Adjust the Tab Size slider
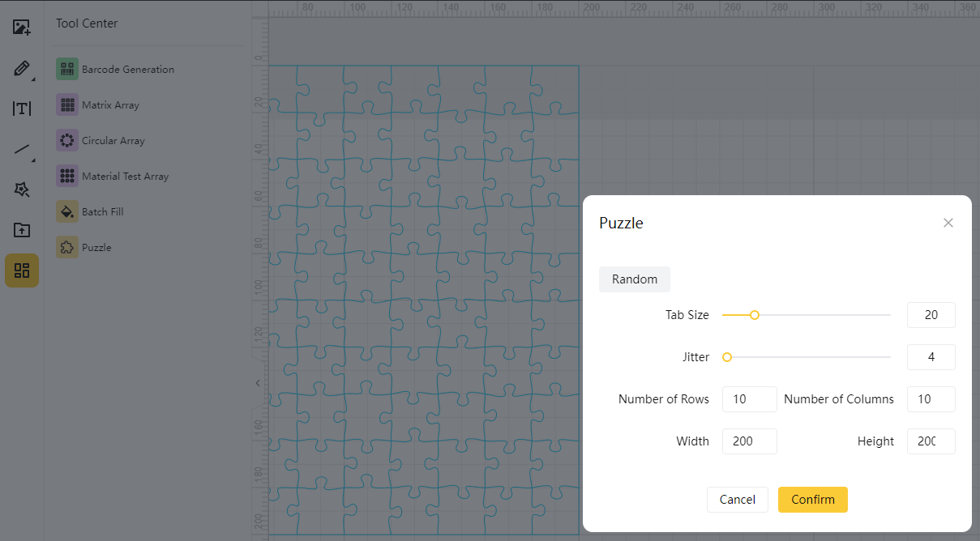Screen dimensions: 980x541 (755, 315)
